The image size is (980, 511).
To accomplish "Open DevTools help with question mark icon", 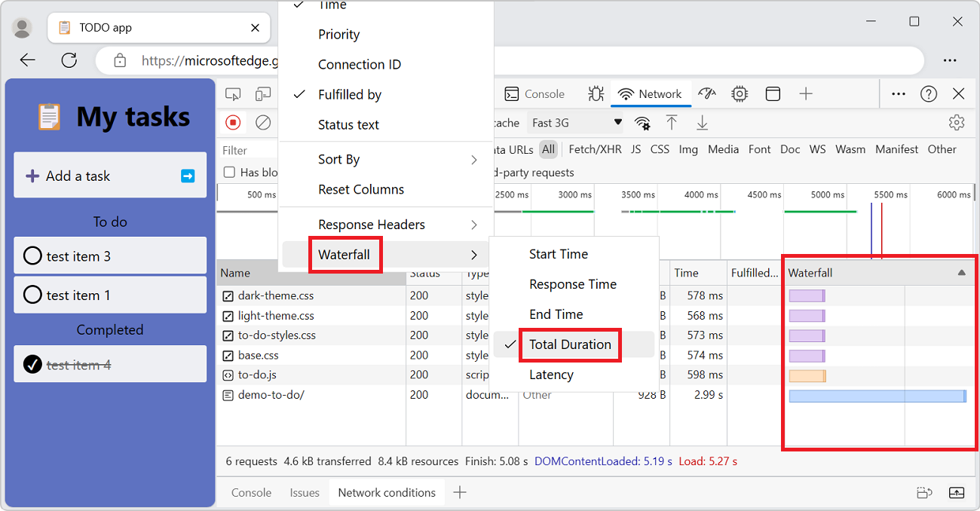I will (x=928, y=93).
